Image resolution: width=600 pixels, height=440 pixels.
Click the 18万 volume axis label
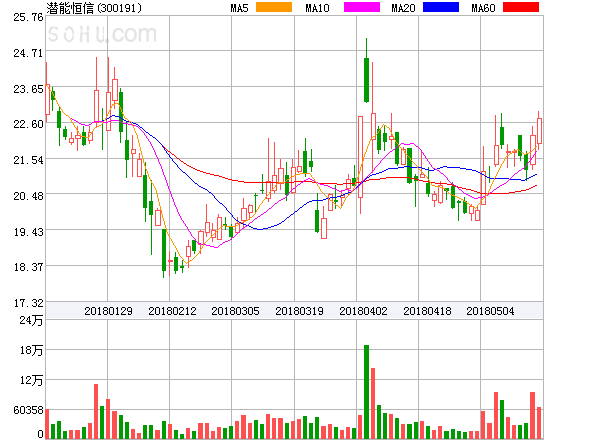(x=31, y=350)
